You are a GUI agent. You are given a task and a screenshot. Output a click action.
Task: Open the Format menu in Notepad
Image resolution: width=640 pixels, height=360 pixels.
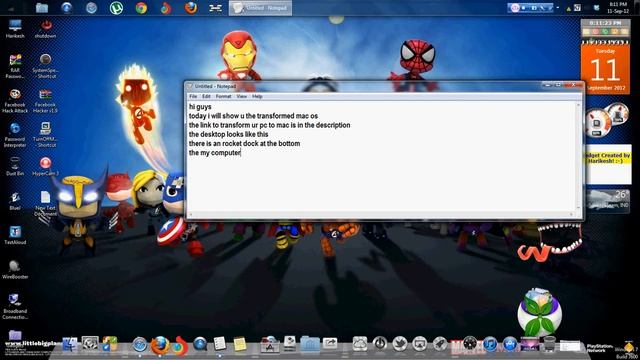(223, 96)
